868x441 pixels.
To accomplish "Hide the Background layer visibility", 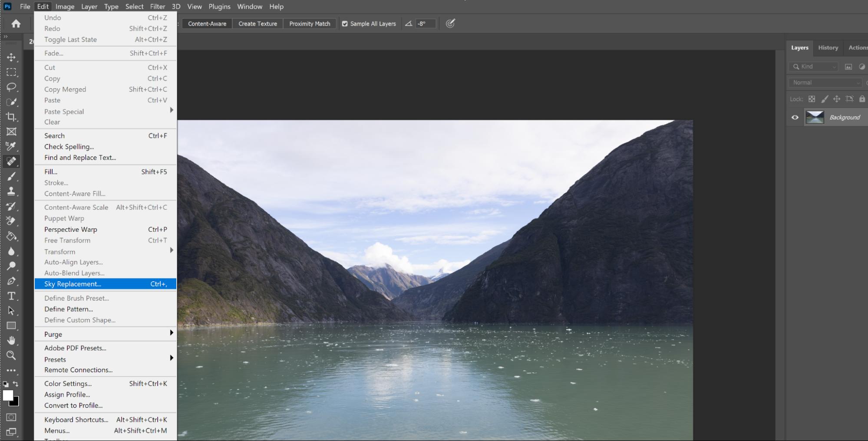I will coord(795,117).
